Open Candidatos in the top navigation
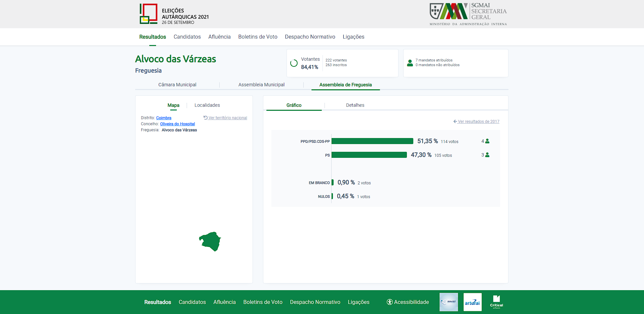 point(187,37)
